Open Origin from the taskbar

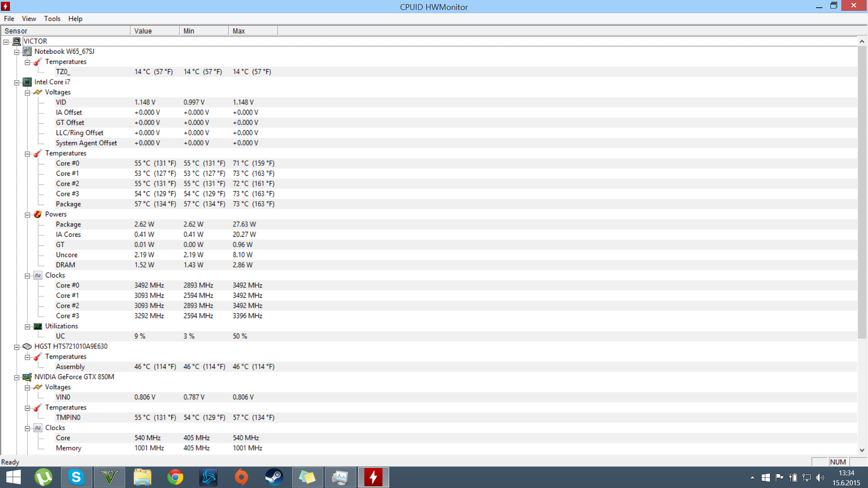point(241,477)
